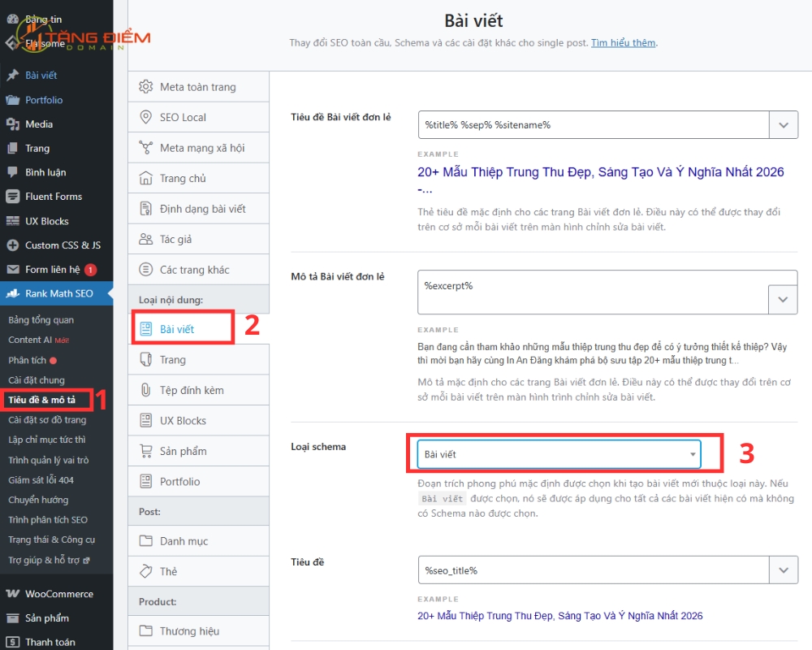Click the Fluent Forms icon
The image size is (812, 650).
[13, 197]
